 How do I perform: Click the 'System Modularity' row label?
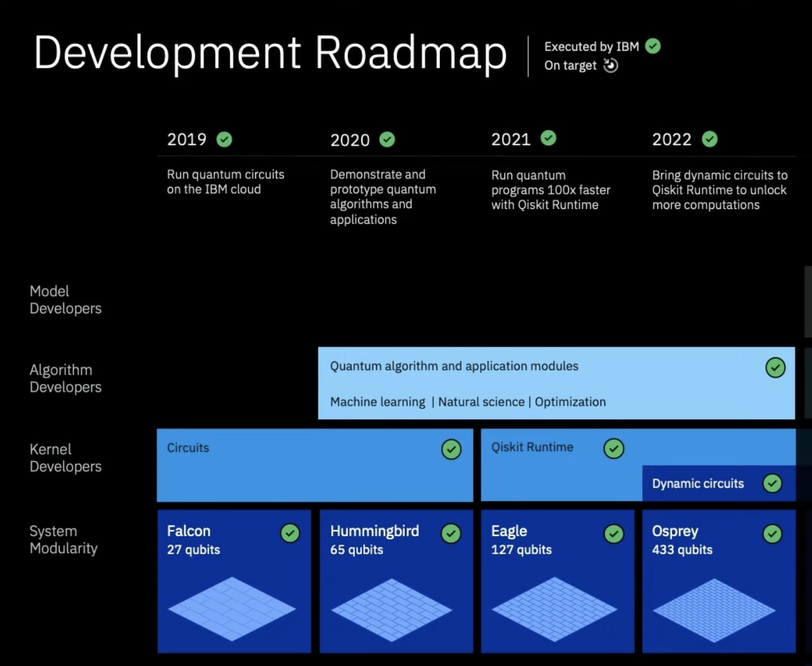64,539
